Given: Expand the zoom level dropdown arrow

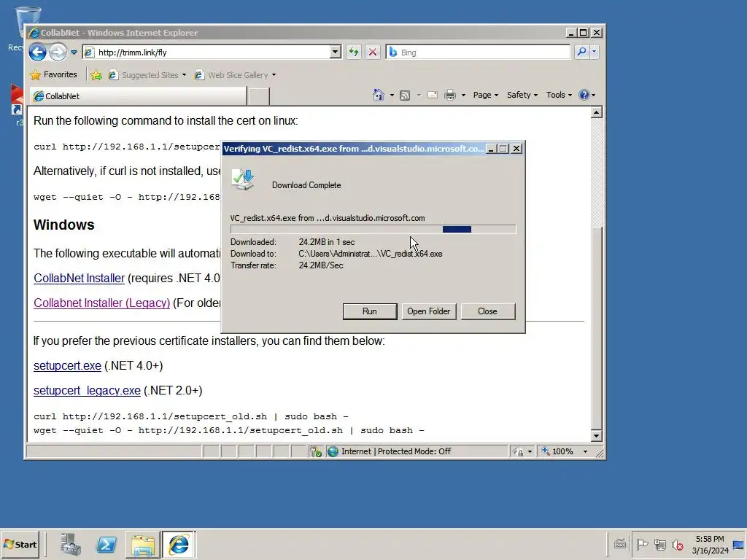Looking at the screenshot, I should click(585, 451).
